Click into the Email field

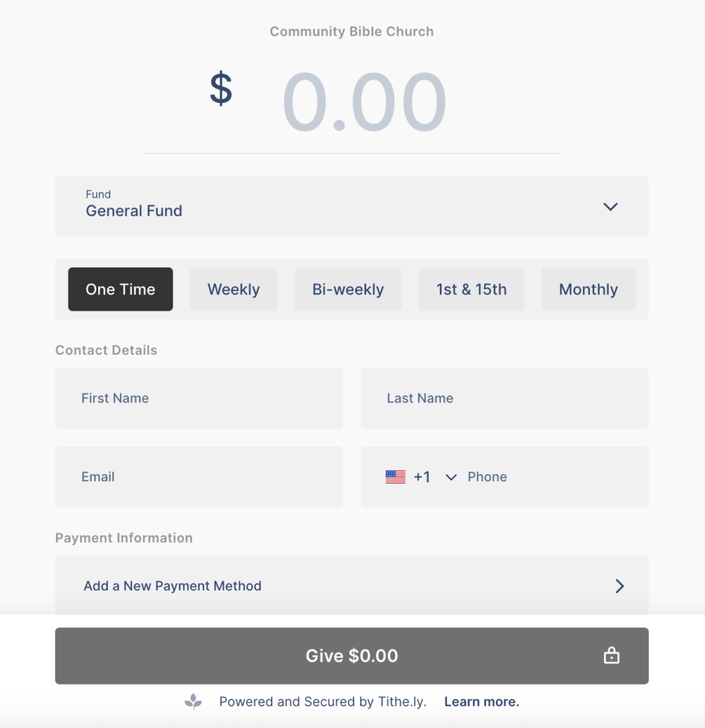click(199, 477)
